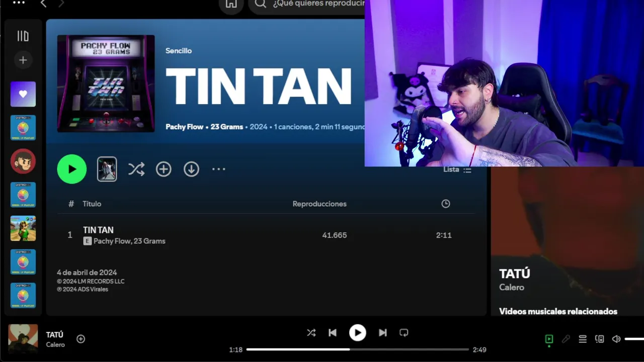Viewport: 644px width, 362px height.
Task: Create a new playlist with plus icon
Action: click(23, 60)
